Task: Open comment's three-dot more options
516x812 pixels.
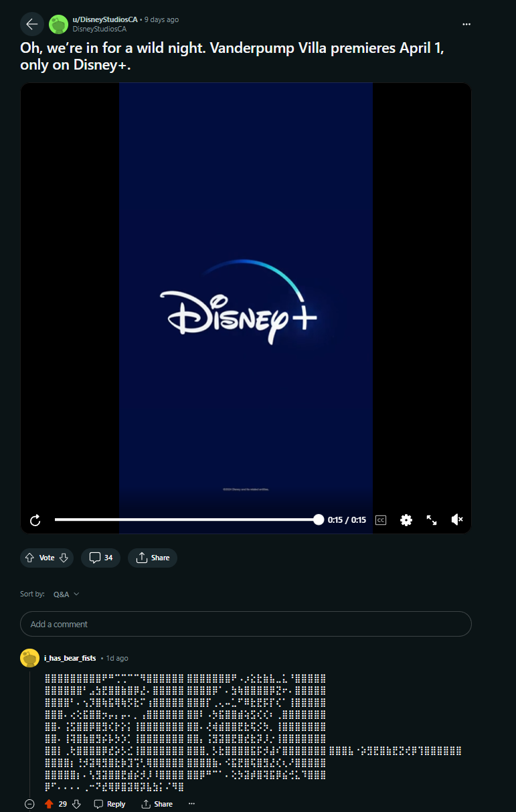Action: (191, 804)
